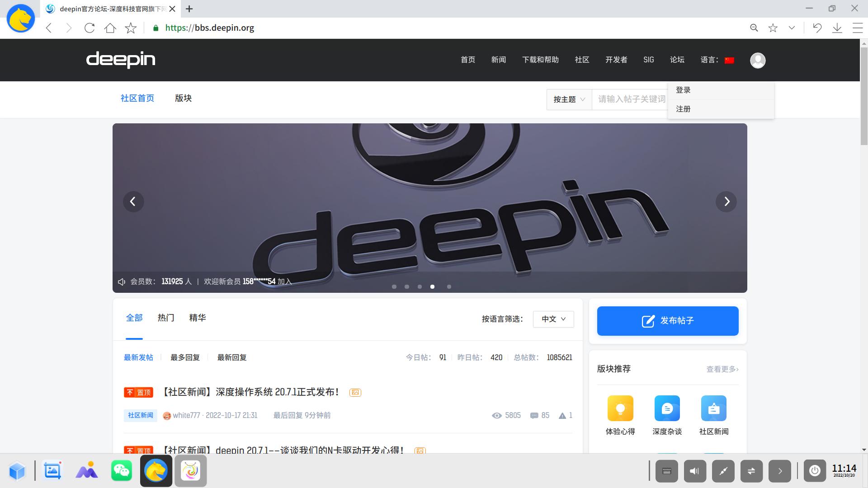Bookmark the page with the star icon
Viewport: 868px width, 488px height.
[x=773, y=28]
